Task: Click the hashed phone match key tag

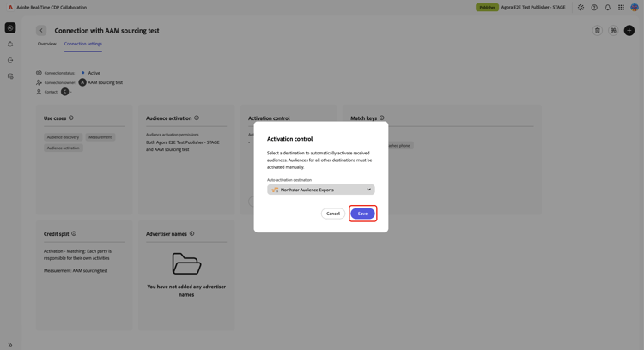Action: 400,145
